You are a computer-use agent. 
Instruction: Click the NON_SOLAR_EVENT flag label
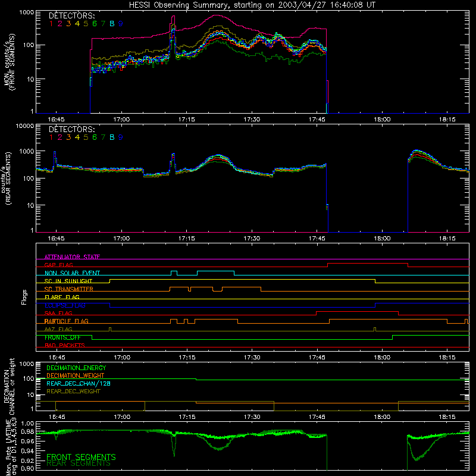[72, 273]
